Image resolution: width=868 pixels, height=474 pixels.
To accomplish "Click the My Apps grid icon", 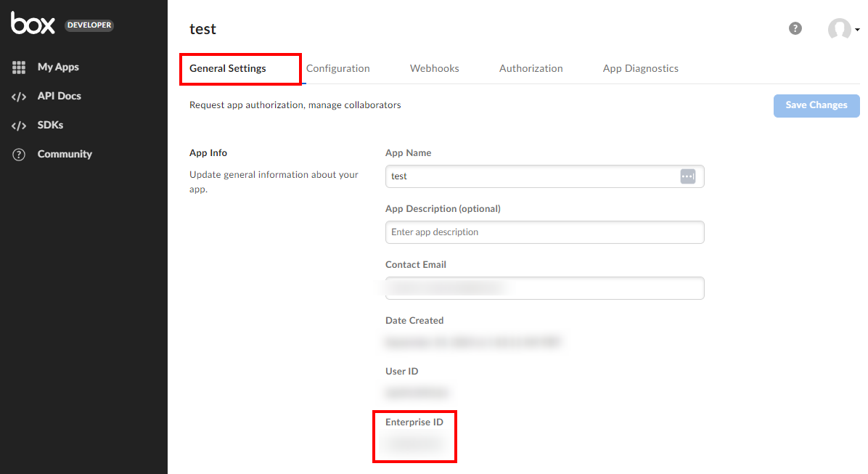I will coord(19,68).
